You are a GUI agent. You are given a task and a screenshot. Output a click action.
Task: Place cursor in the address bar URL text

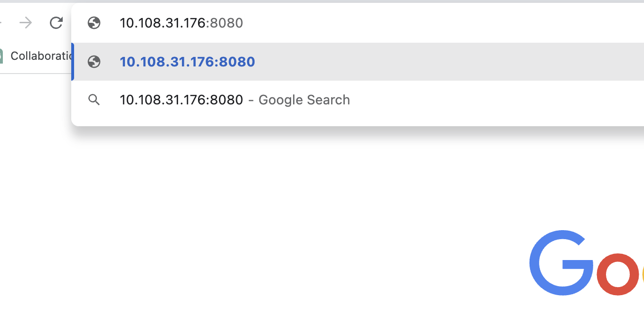(x=161, y=23)
